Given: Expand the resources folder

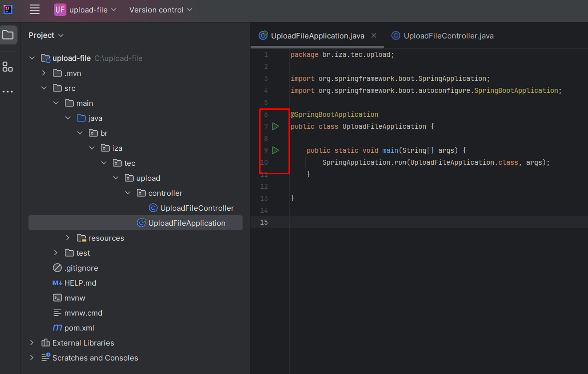Looking at the screenshot, I should (x=68, y=238).
